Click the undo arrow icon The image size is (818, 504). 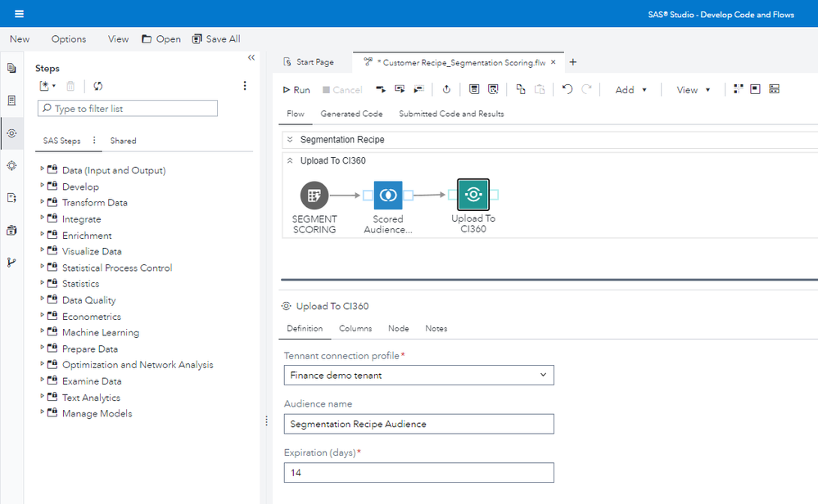pyautogui.click(x=567, y=89)
